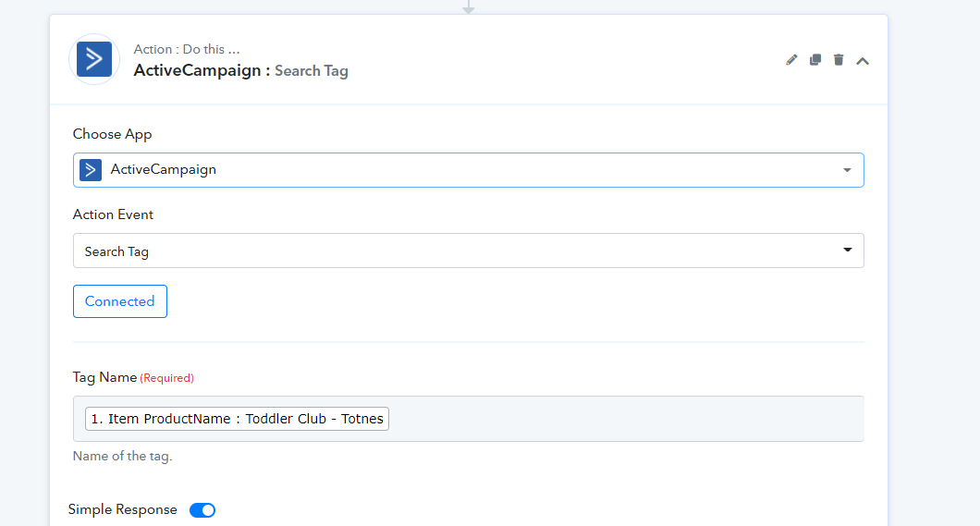Click the pencil edit icon in the header

click(x=791, y=60)
